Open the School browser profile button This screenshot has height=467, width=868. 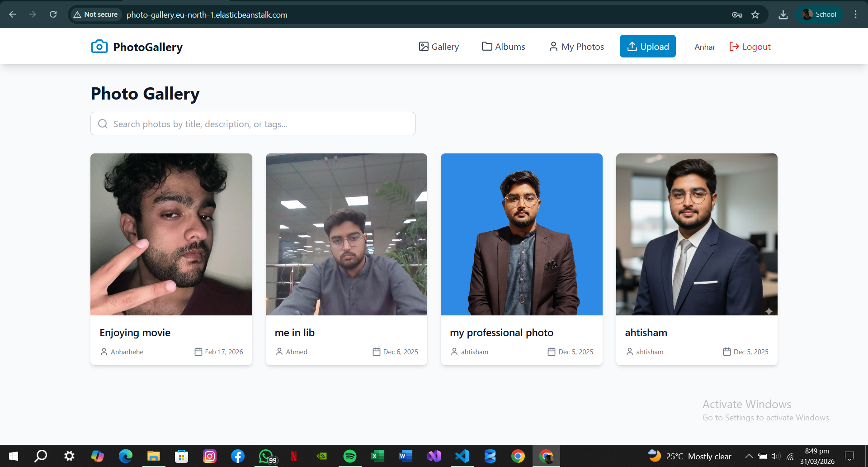(x=819, y=14)
